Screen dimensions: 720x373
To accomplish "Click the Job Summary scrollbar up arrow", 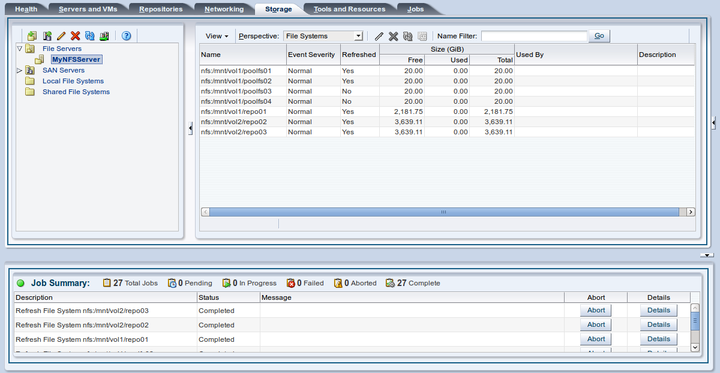I will point(695,307).
